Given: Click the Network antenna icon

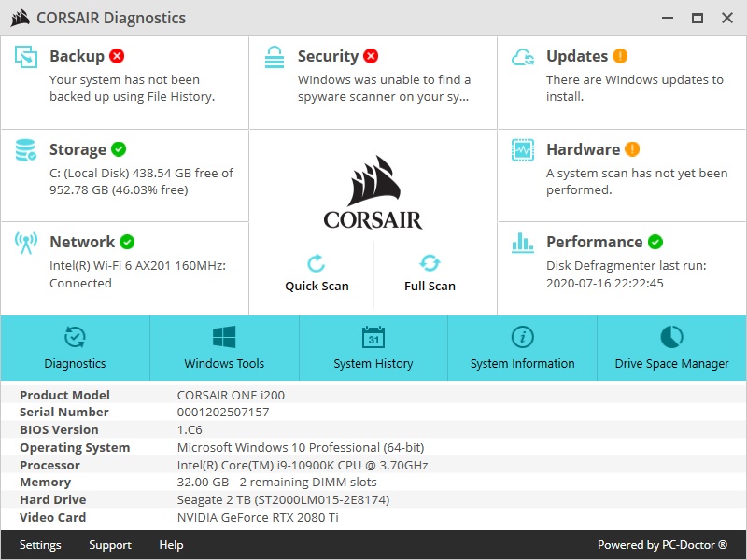Looking at the screenshot, I should (x=26, y=243).
